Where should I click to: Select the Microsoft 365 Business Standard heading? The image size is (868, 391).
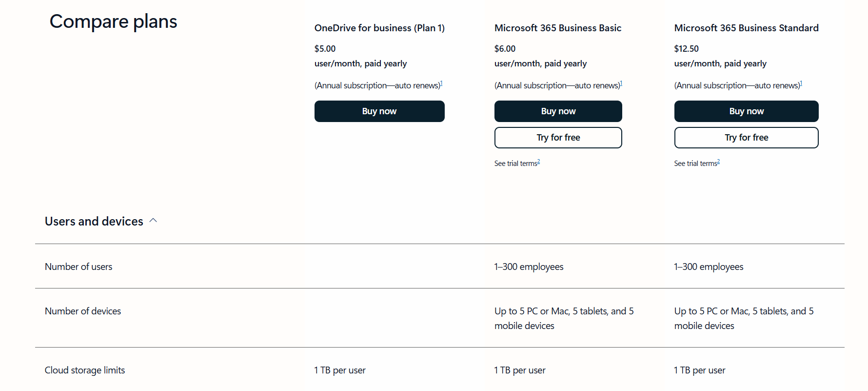pos(746,28)
